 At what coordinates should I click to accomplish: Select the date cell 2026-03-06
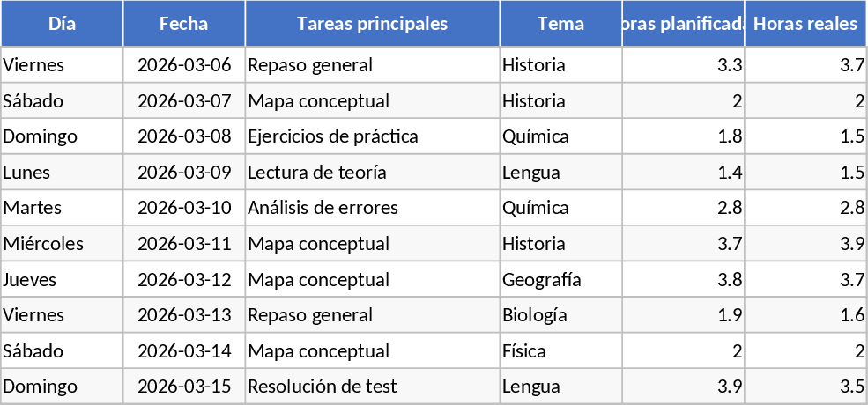(184, 65)
